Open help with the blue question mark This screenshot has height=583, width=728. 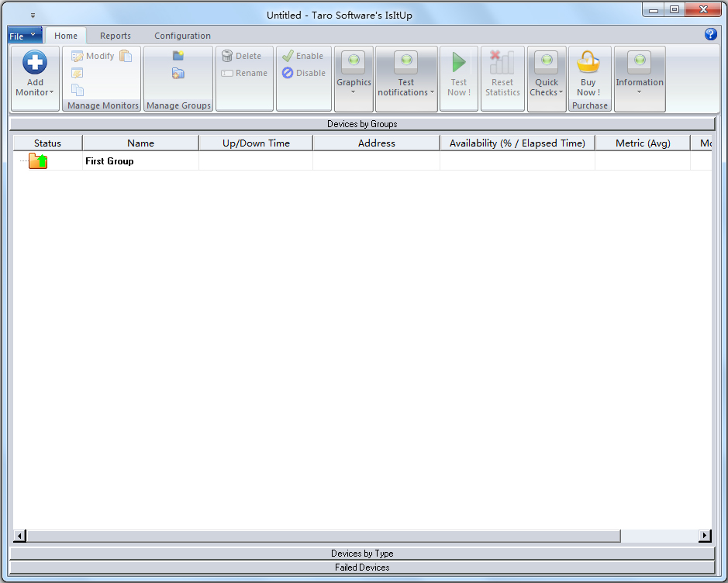[x=710, y=35]
